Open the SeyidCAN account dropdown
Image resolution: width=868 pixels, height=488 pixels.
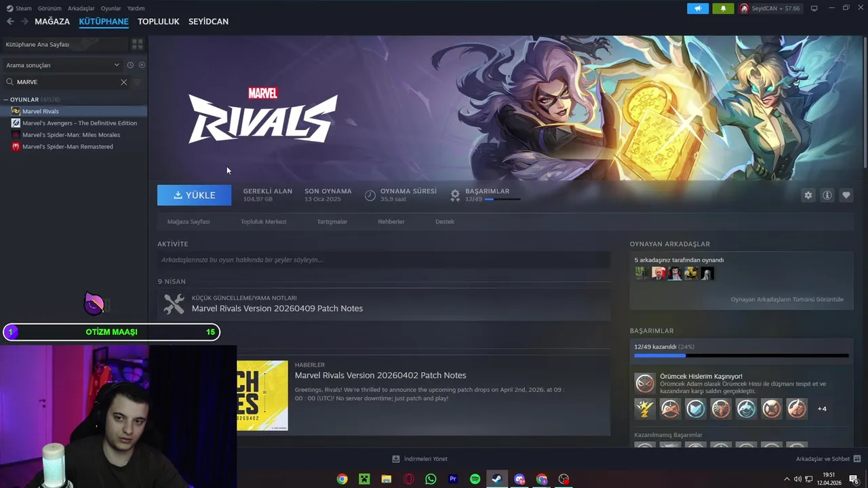click(770, 8)
